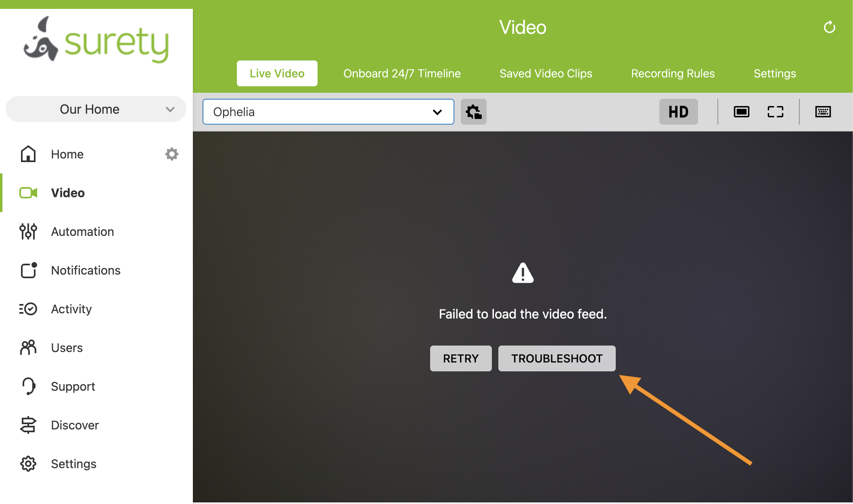Open the Home settings gear menu
The height and width of the screenshot is (504, 853).
171,154
